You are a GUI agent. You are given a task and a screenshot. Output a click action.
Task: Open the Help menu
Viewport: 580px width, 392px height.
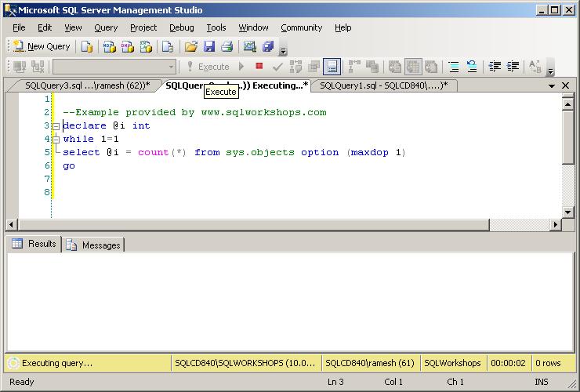(343, 27)
